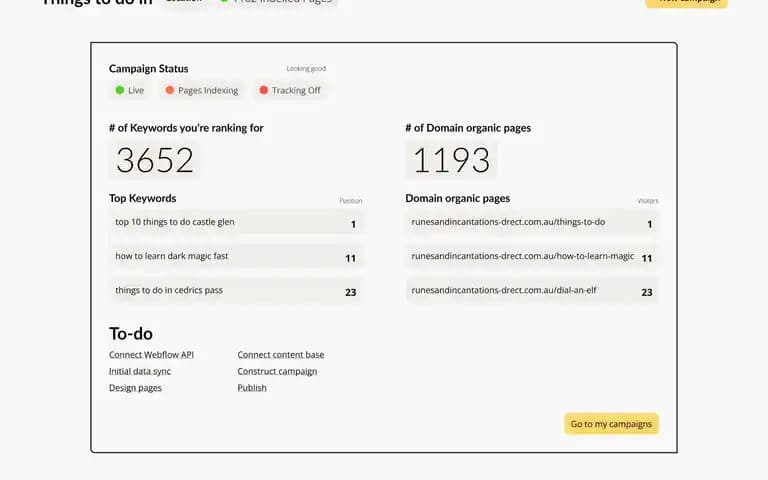768x480 pixels.
Task: Select keyword top 10 things to do castle glen
Action: point(237,223)
